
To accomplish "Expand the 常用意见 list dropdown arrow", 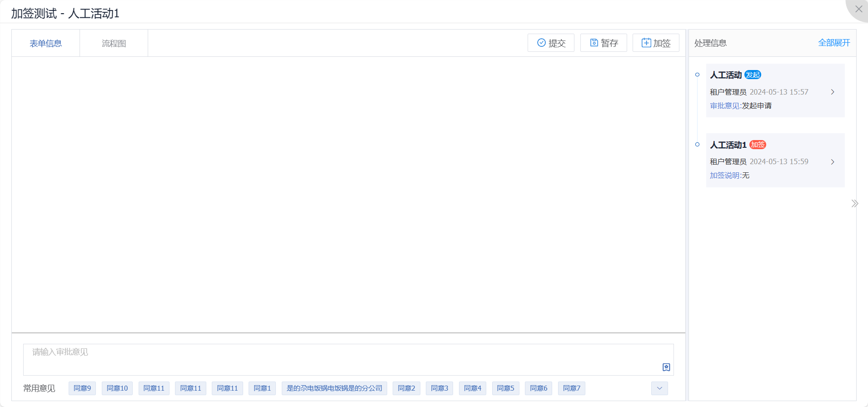I will pos(659,388).
